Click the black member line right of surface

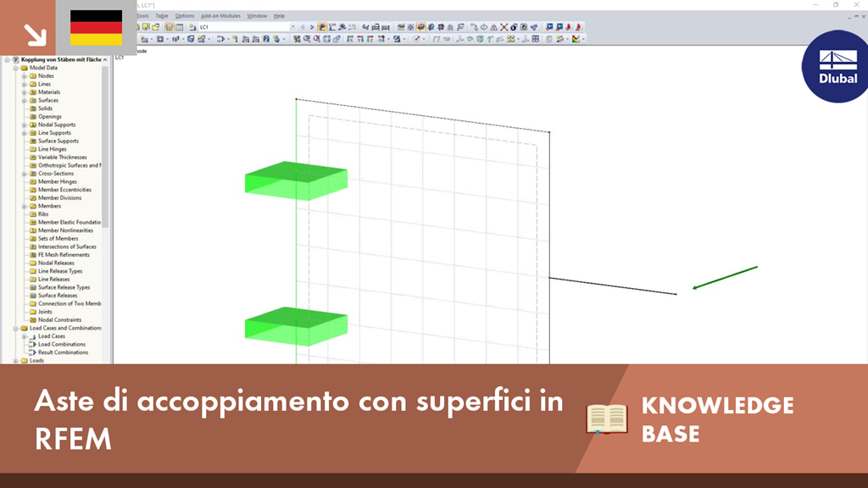tap(613, 286)
